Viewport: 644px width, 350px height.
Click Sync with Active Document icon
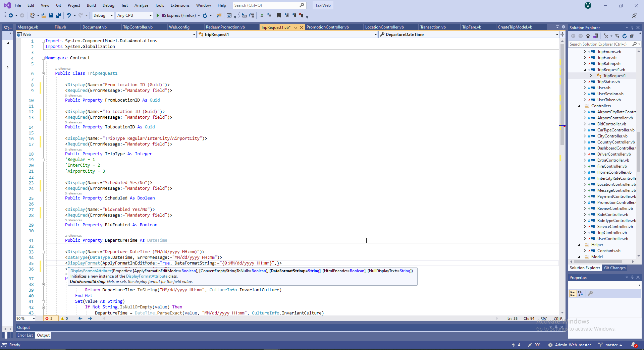click(x=617, y=36)
